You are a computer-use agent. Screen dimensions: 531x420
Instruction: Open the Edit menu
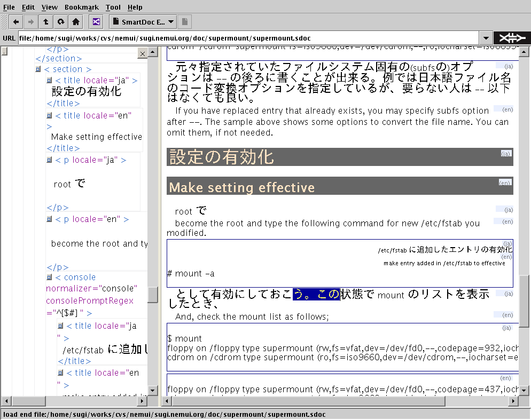point(28,7)
